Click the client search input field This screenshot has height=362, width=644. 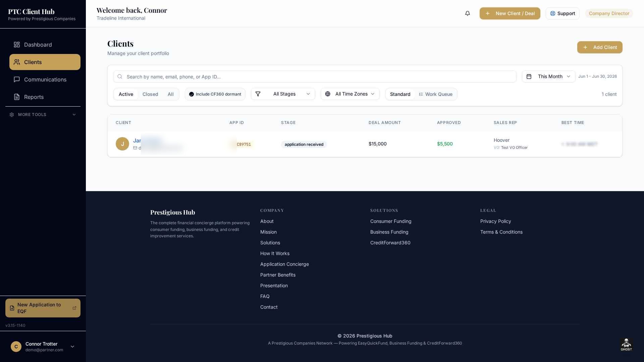click(315, 76)
